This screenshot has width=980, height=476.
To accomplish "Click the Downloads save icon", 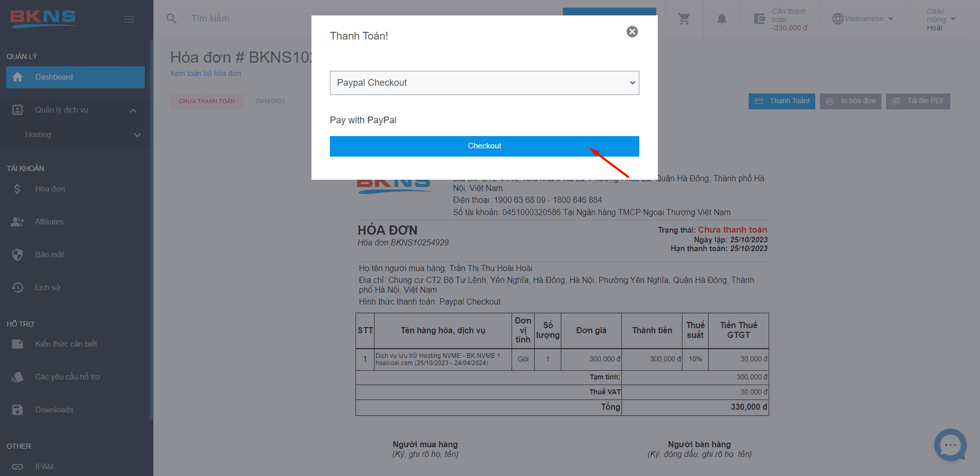I will coord(17,410).
